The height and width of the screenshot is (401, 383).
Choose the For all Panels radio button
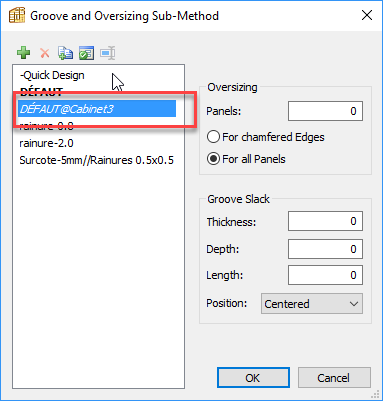coord(246,159)
